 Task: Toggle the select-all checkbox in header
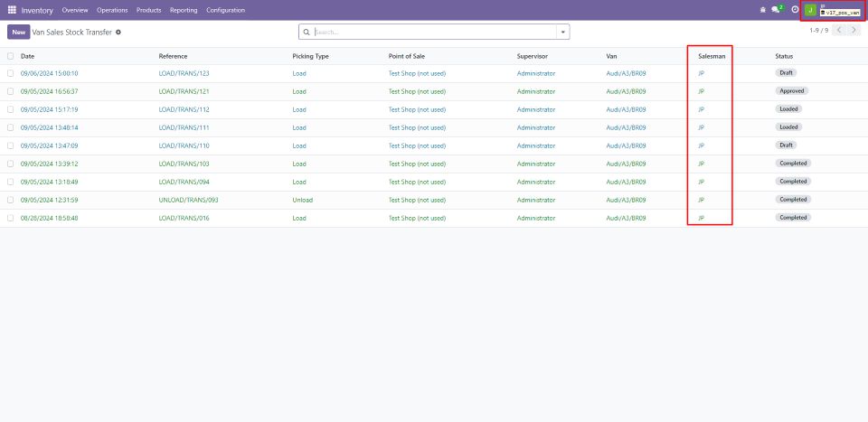coord(11,56)
